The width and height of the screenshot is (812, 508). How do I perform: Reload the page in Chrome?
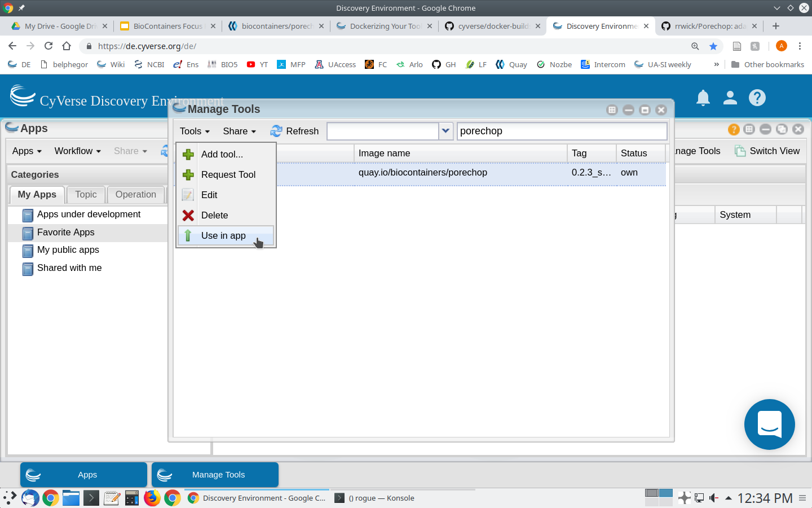click(48, 46)
